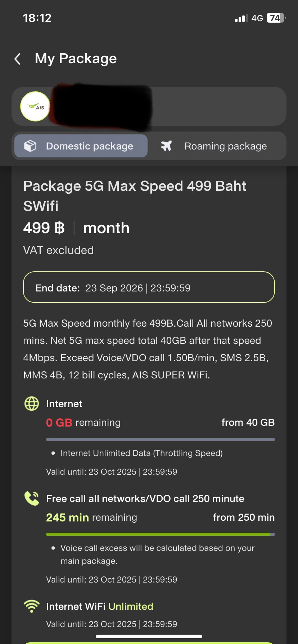Click the Domestic package box icon
Screen dimensions: 298x644
(x=30, y=146)
